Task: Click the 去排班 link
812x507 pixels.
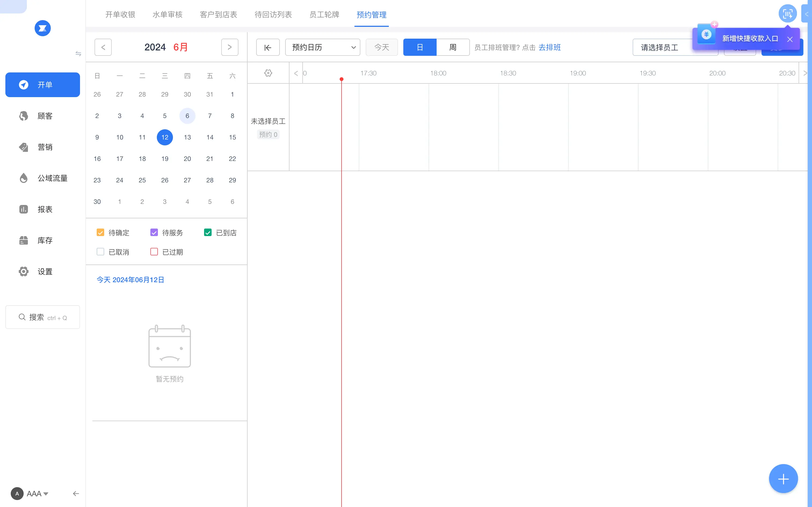Action: click(549, 47)
